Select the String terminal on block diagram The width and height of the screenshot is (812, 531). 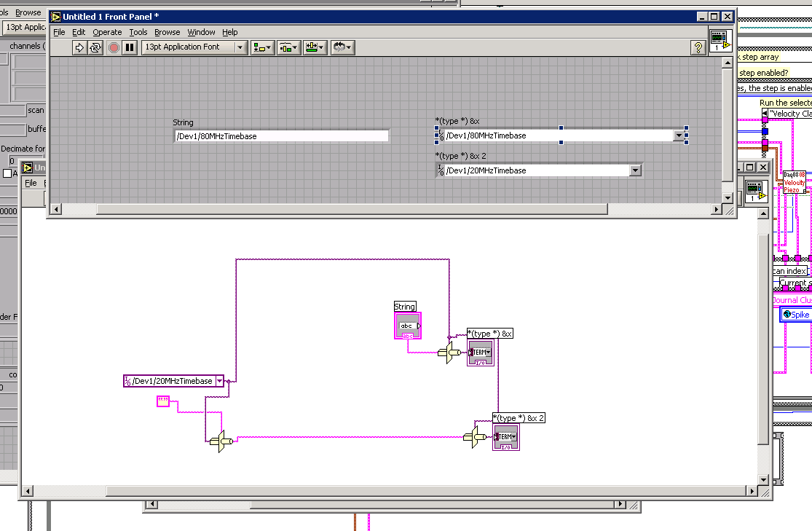(x=408, y=326)
